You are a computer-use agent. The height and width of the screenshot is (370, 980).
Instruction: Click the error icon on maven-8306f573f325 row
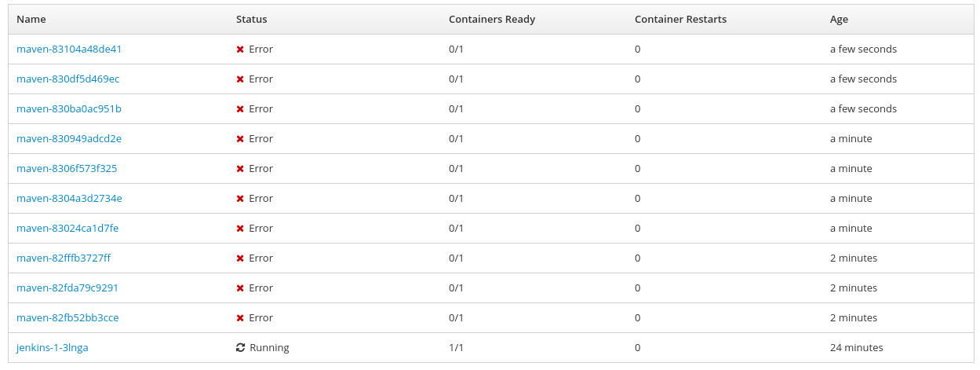(240, 169)
